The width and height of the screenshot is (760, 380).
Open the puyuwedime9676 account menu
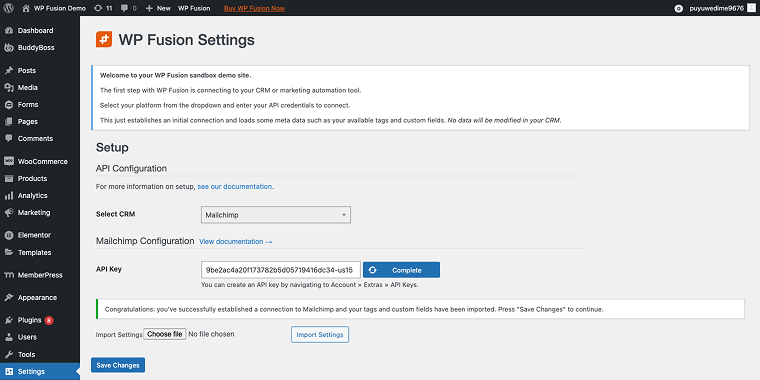click(716, 8)
